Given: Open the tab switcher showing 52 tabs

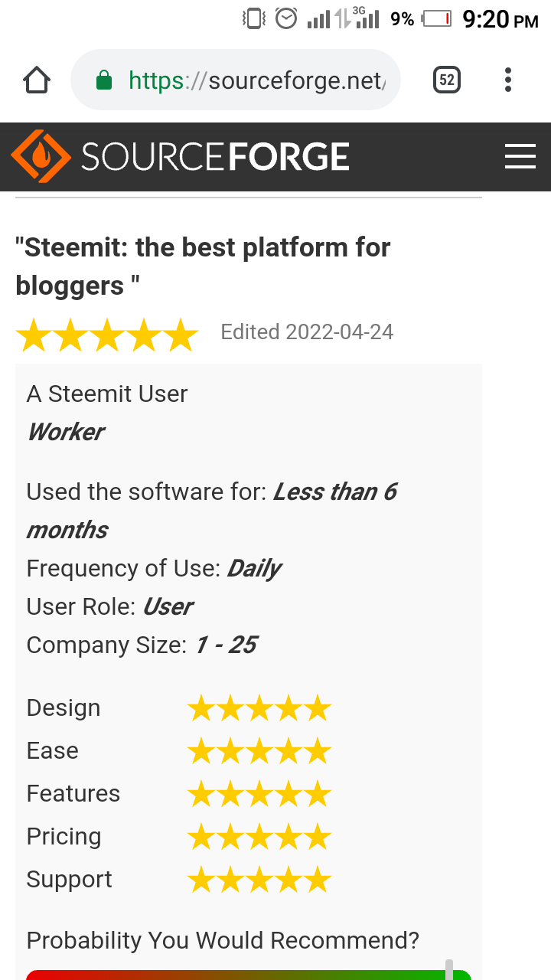Looking at the screenshot, I should coord(447,80).
